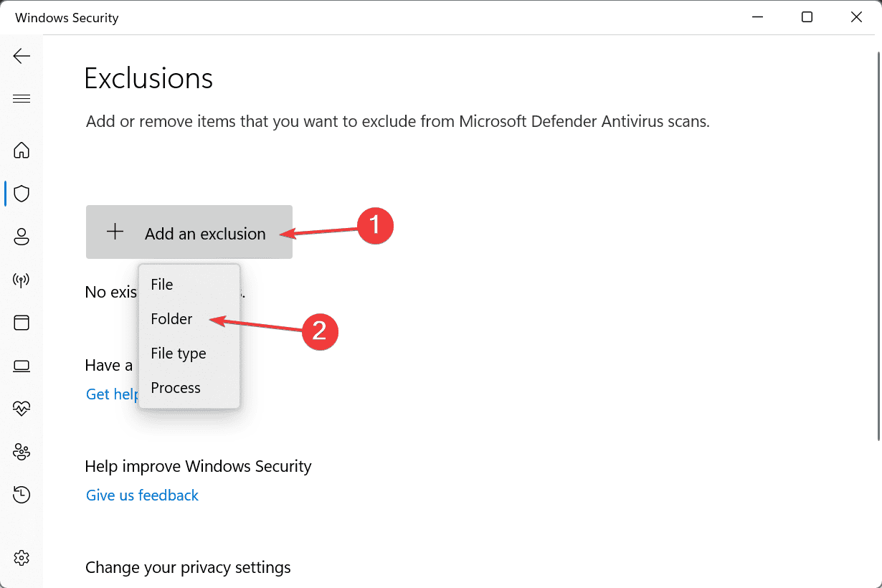Open the Give us feedback link
This screenshot has height=588, width=882.
(142, 495)
